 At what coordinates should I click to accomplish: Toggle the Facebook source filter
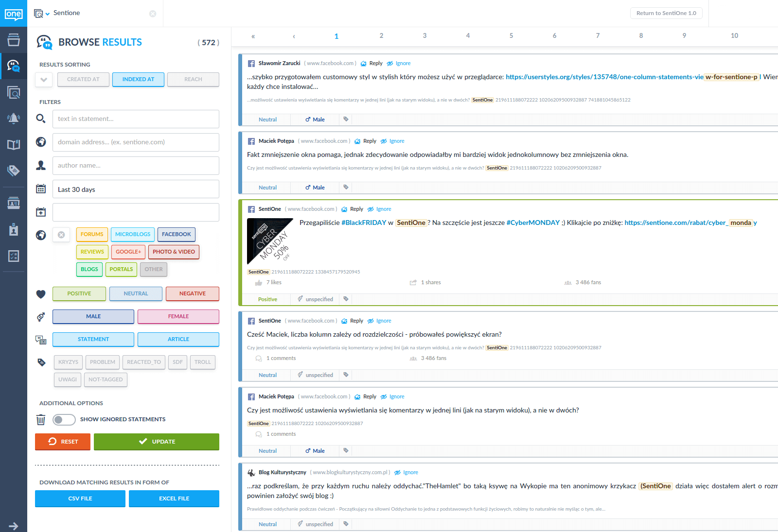pyautogui.click(x=177, y=234)
